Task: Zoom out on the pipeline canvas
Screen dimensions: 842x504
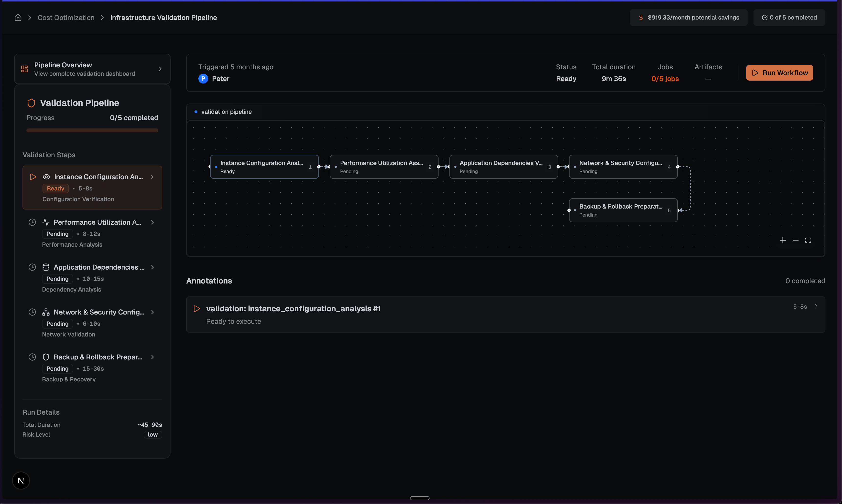Action: click(795, 241)
